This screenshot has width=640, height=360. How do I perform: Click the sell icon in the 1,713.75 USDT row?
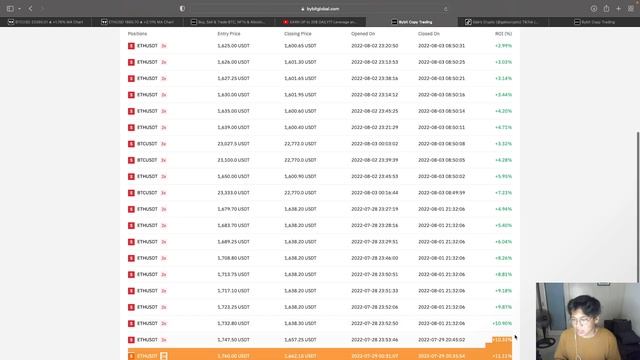coord(131,275)
